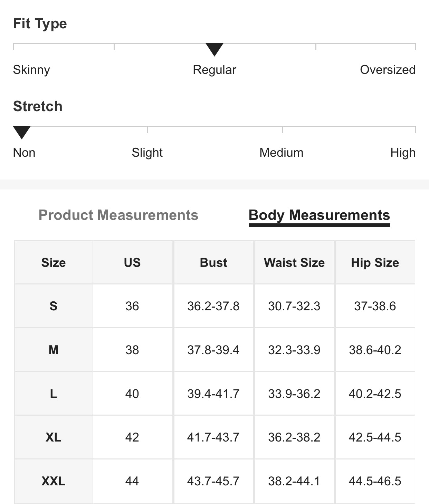Switch to the Product Measurements tab
This screenshot has width=429, height=504.
point(118,215)
